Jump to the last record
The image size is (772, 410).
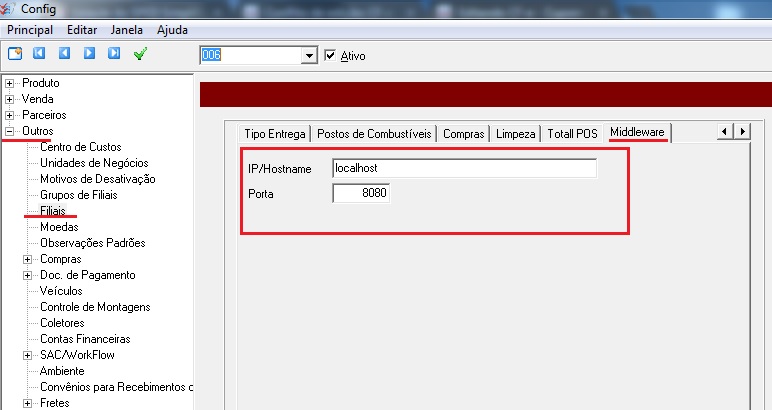[113, 54]
